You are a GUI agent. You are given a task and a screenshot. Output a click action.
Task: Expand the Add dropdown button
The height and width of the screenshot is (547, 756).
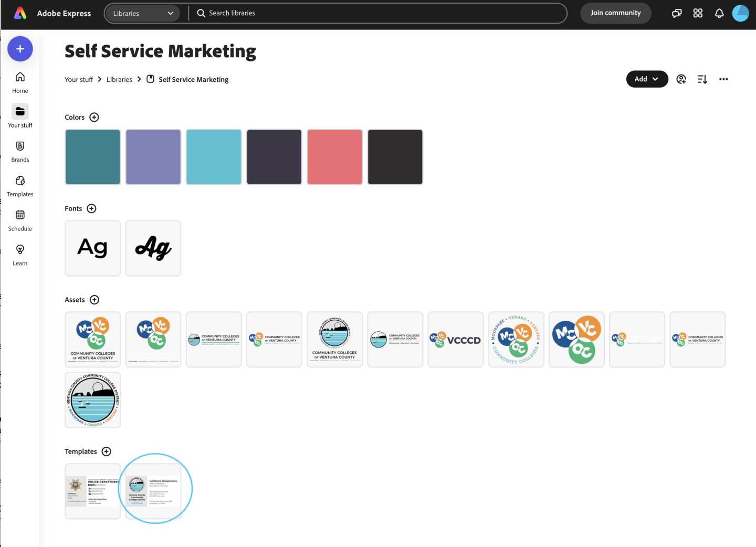point(647,79)
